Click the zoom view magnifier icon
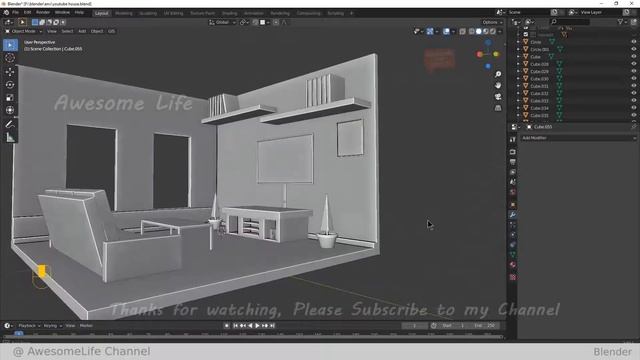 (x=498, y=74)
